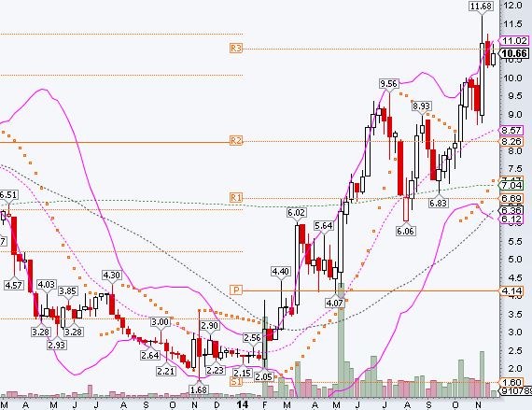
Task: Click the 6.69 R1 level value tag
Action: tap(511, 198)
